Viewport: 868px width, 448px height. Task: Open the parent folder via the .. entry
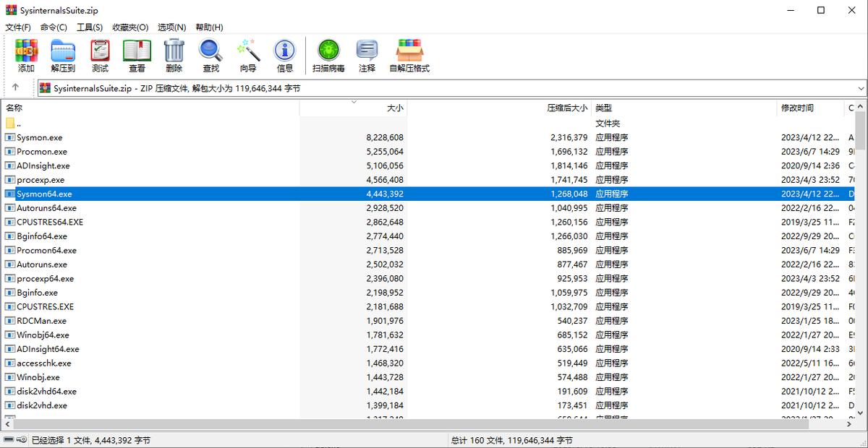tap(14, 123)
